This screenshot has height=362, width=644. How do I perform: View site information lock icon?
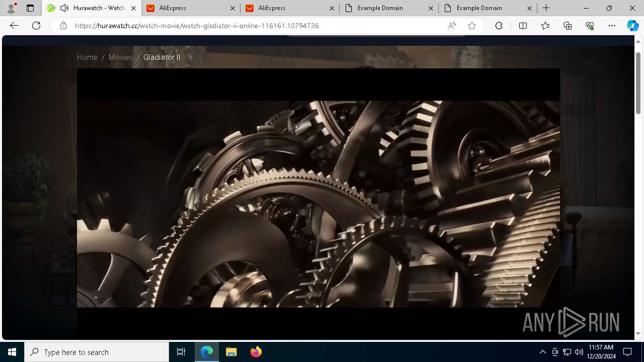[x=63, y=26]
